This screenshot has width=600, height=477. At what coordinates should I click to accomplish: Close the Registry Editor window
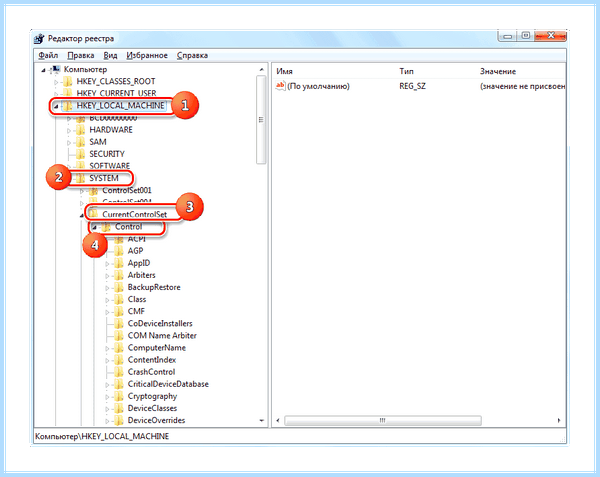point(551,36)
